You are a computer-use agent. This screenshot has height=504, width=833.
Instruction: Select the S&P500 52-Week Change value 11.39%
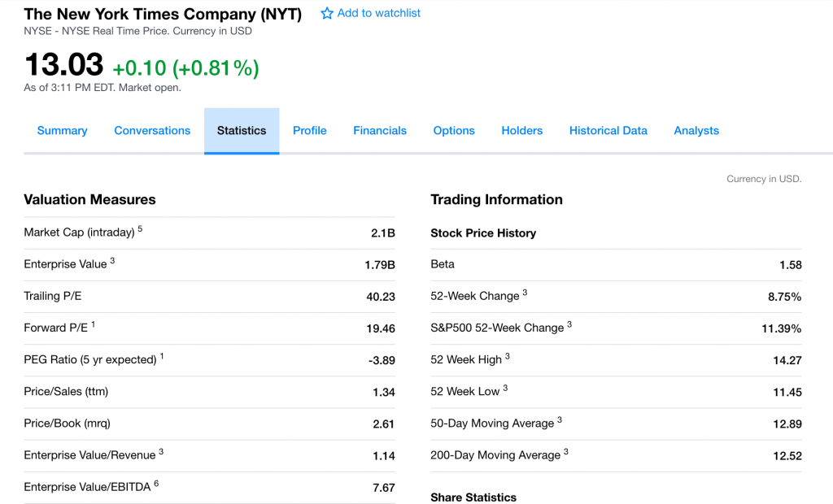coord(782,328)
